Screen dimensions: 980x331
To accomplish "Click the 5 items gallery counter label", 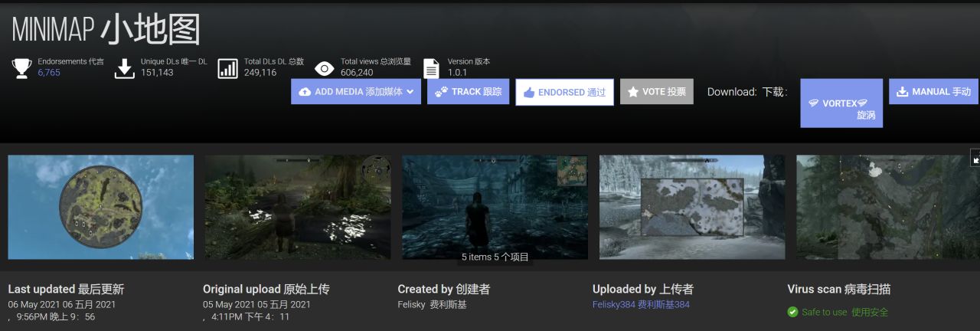I will click(495, 257).
